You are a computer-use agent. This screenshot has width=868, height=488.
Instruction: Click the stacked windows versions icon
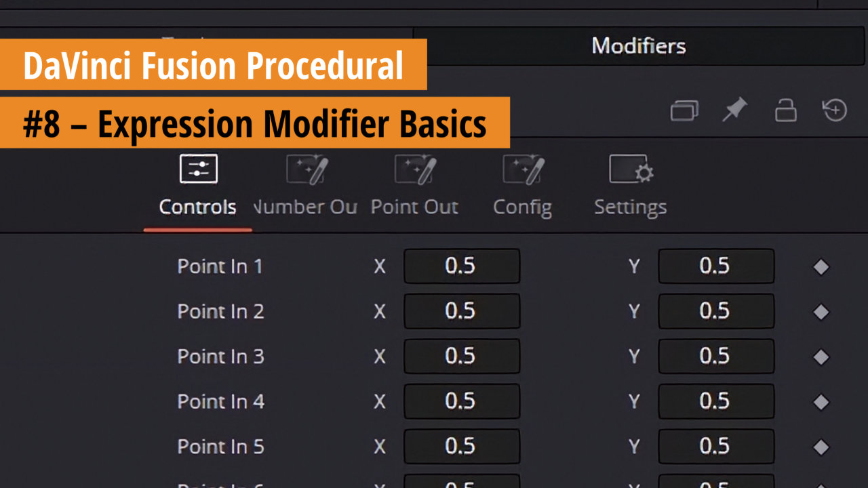[x=684, y=110]
